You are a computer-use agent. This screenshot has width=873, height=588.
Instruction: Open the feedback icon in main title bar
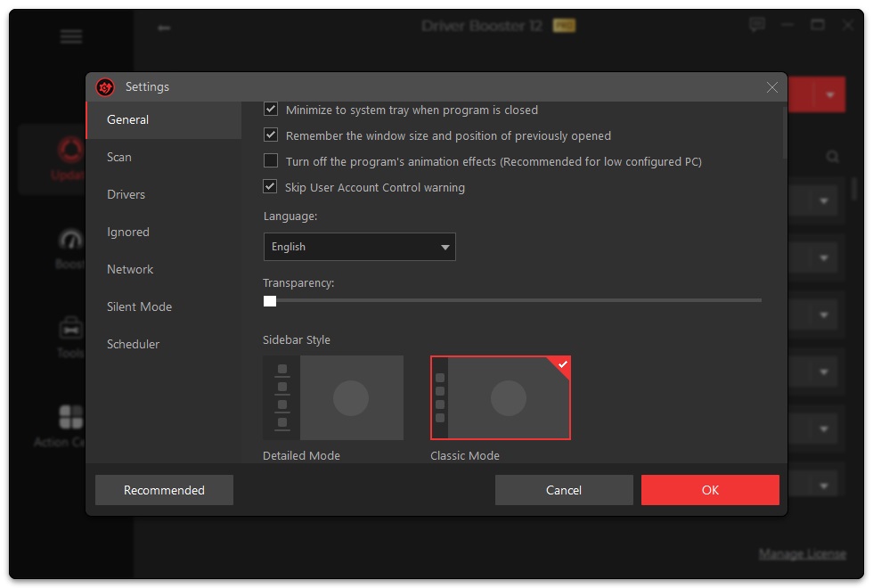757,25
